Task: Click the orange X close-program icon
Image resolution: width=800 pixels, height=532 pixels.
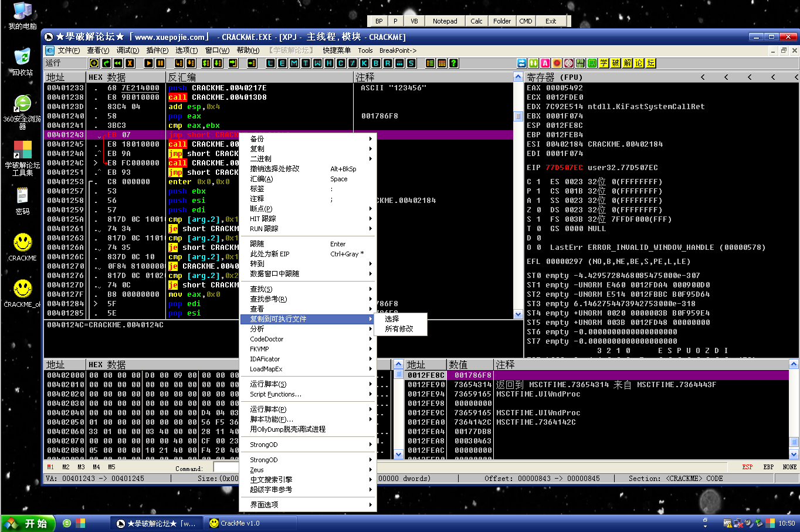Action: [x=130, y=63]
